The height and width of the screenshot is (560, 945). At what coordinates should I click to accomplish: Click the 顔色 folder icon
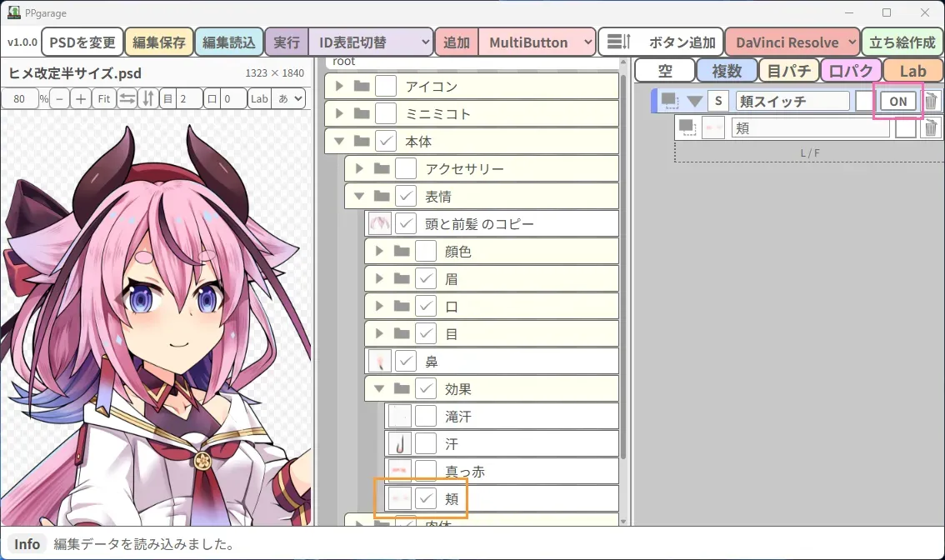[402, 252]
